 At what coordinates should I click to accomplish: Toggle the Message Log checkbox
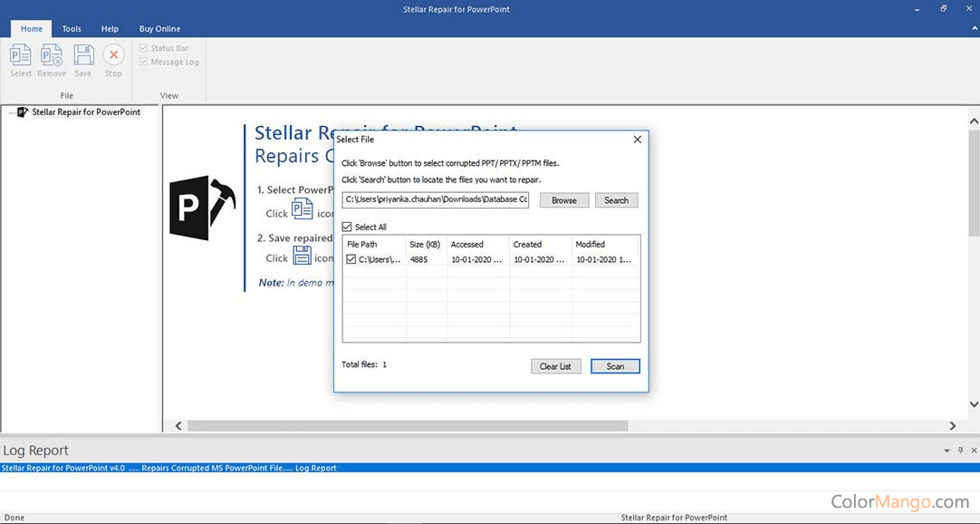[x=143, y=62]
